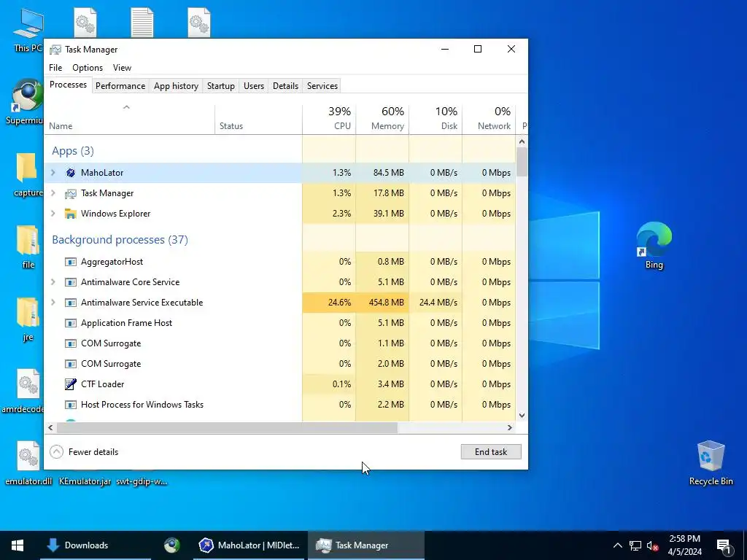Click the Task Manager process row icon

[x=71, y=193]
